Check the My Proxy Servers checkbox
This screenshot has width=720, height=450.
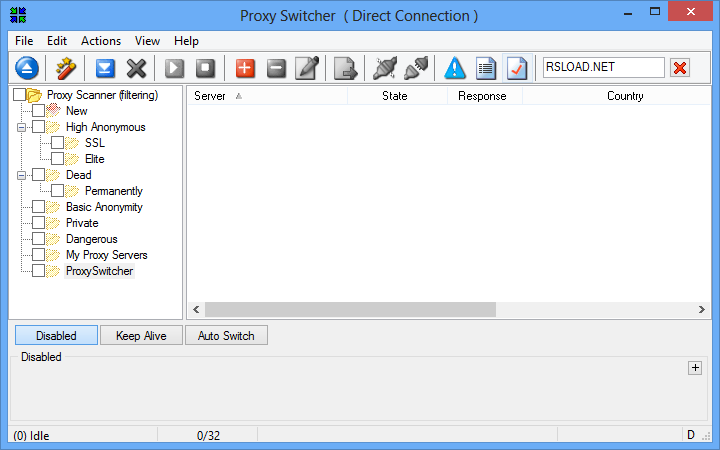[39, 255]
